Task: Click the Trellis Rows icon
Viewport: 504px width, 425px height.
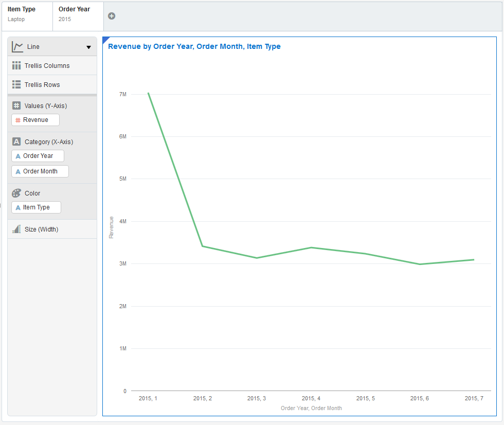Action: 16,84
